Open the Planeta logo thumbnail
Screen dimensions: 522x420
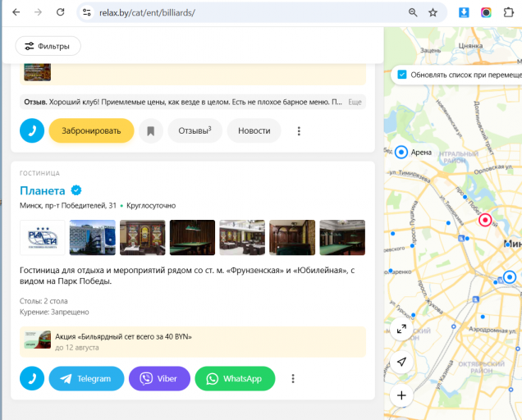click(43, 238)
